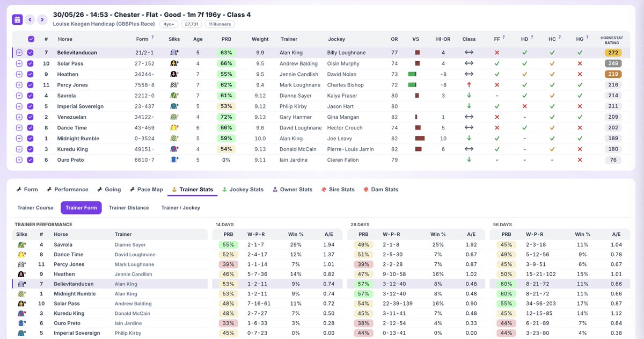The height and width of the screenshot is (339, 644).
Task: Click Savrola green down class arrow
Action: pos(469,96)
